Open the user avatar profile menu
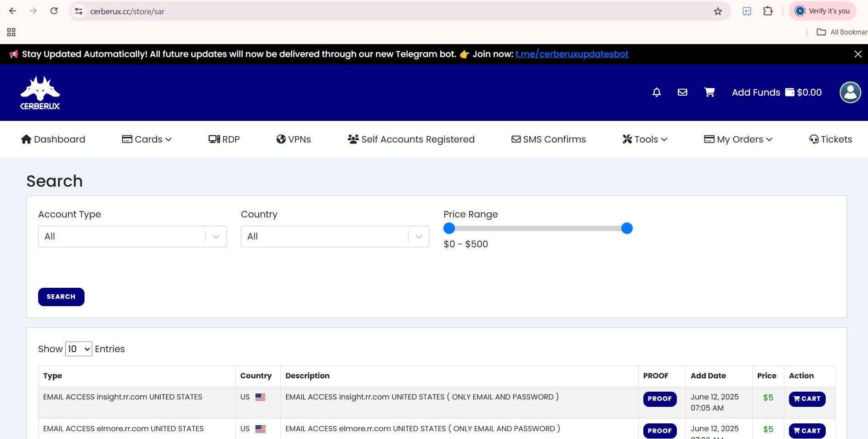 850,92
